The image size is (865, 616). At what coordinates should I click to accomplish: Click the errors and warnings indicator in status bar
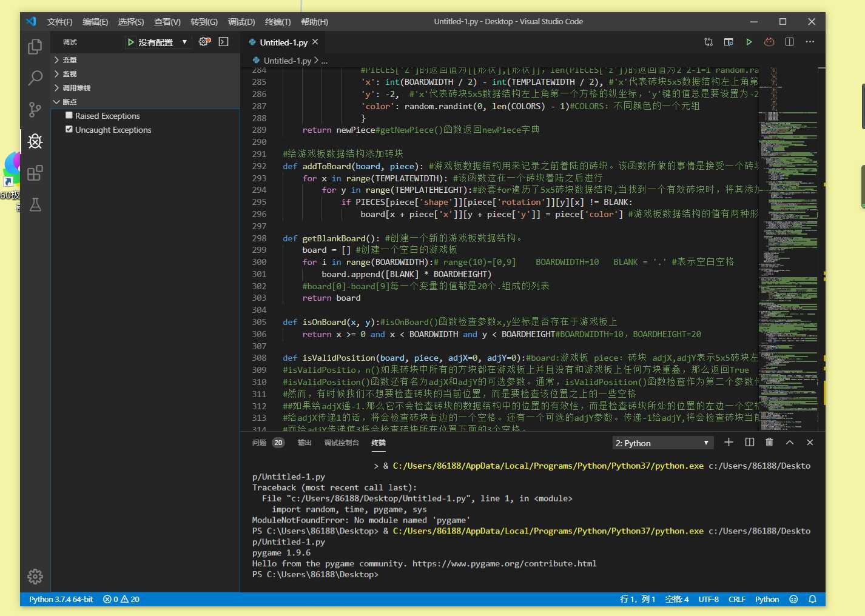click(121, 599)
